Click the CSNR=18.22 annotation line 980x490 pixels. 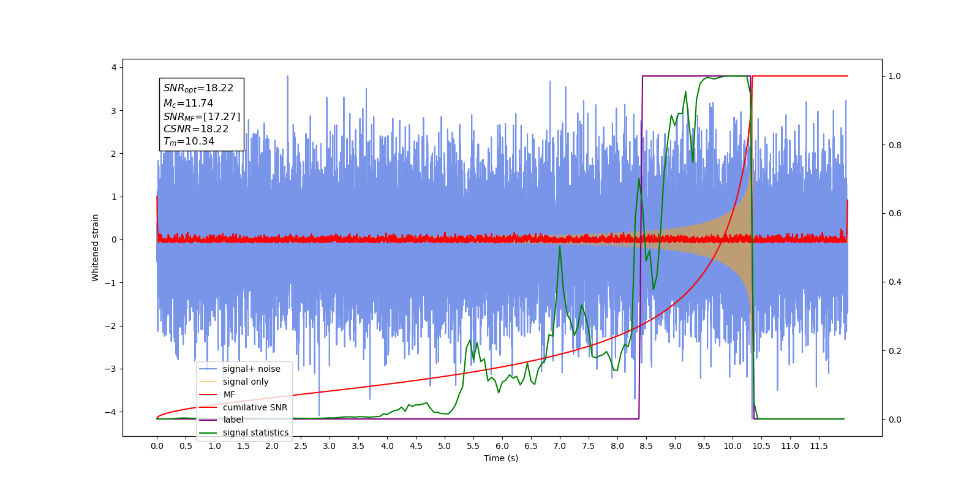(195, 129)
